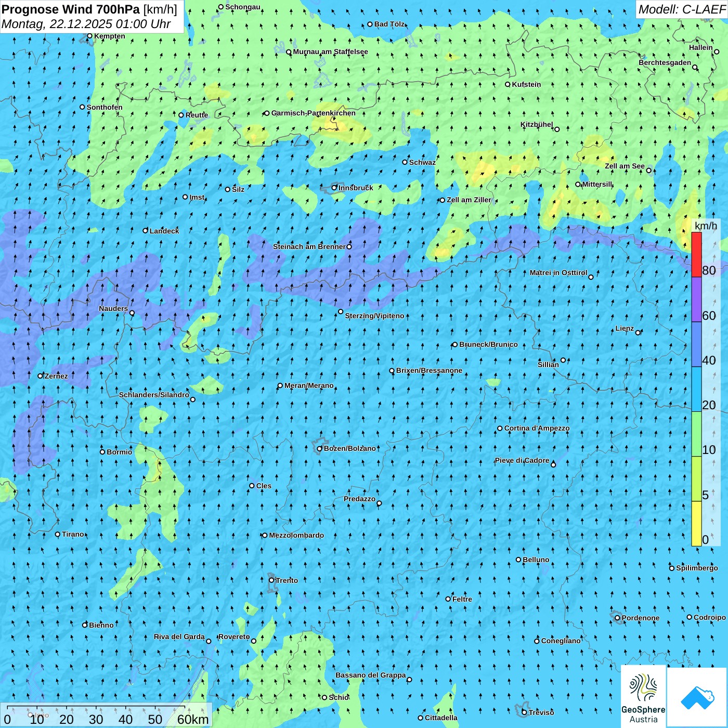Select the Garmisch-Partenkirchen city label

click(x=314, y=113)
